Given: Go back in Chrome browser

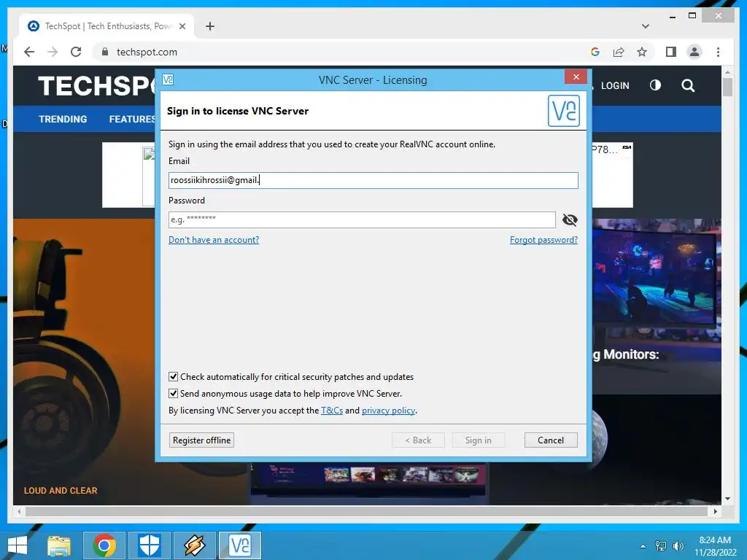Looking at the screenshot, I should click(x=29, y=52).
